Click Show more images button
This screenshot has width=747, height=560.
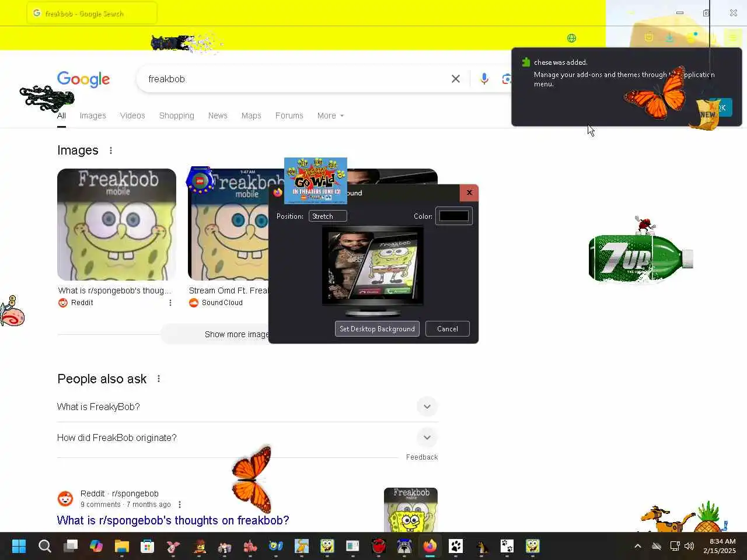click(x=237, y=334)
